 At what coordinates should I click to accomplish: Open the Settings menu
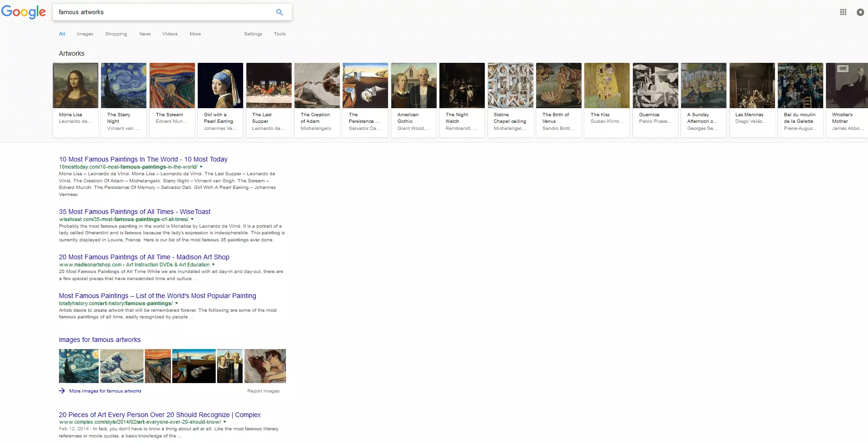pos(253,34)
